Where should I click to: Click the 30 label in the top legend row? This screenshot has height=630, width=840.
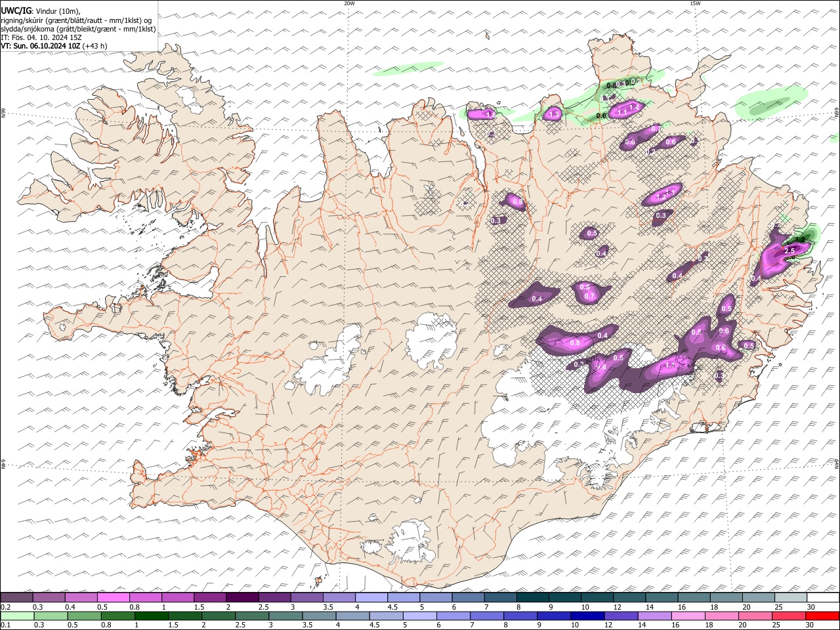tap(811, 607)
